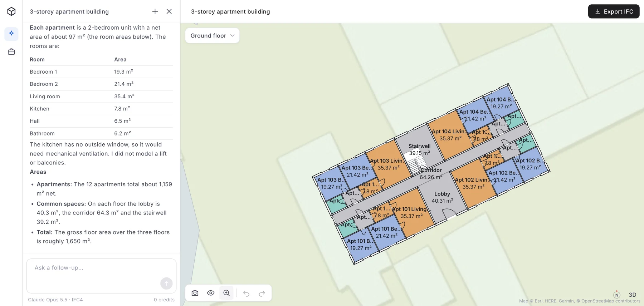Select Apt 101 bedroom 19.27 m²
The width and height of the screenshot is (644, 306).
[361, 245]
